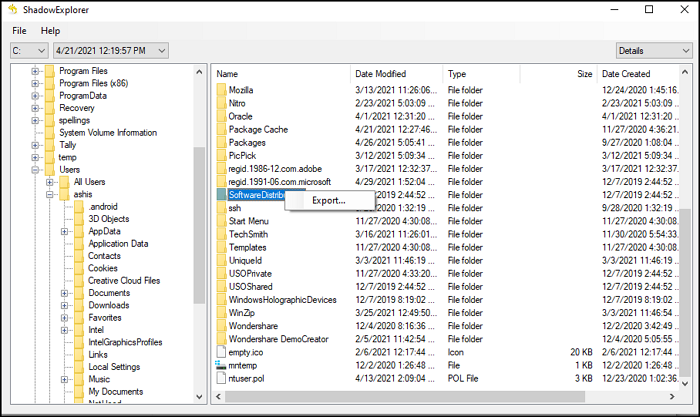Click the mntemp file icon
The height and width of the screenshot is (417, 700).
[x=222, y=366]
